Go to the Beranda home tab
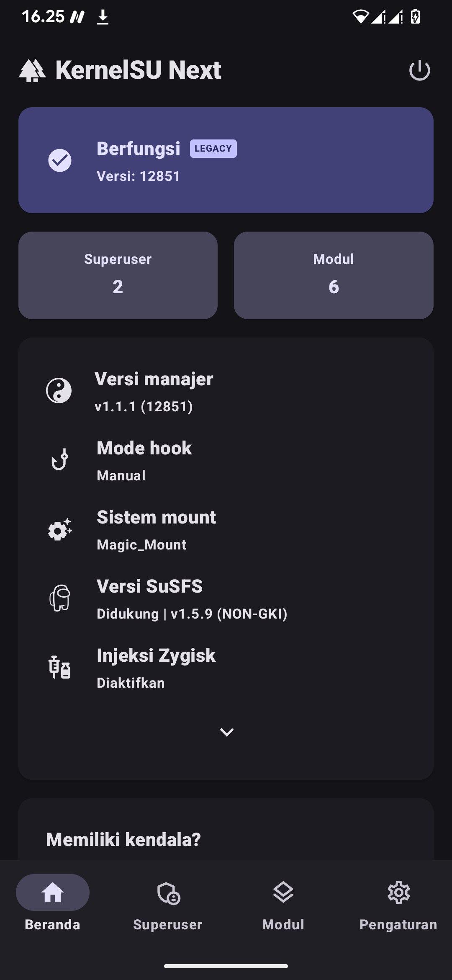Viewport: 452px width, 980px height. (53, 902)
